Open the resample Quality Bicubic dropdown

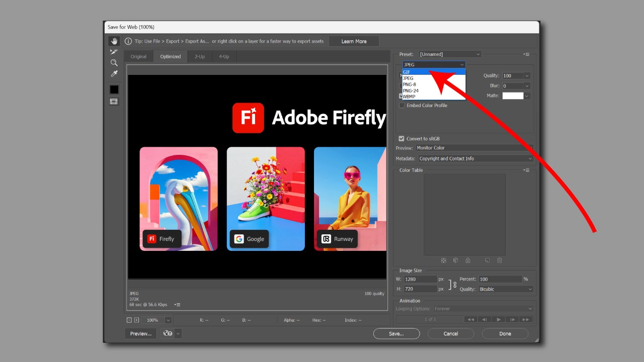pos(506,289)
